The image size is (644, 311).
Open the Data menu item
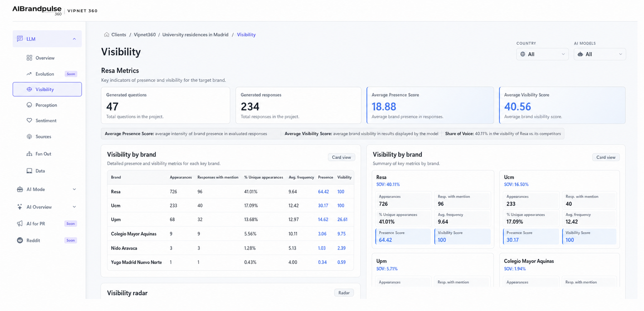(47, 171)
